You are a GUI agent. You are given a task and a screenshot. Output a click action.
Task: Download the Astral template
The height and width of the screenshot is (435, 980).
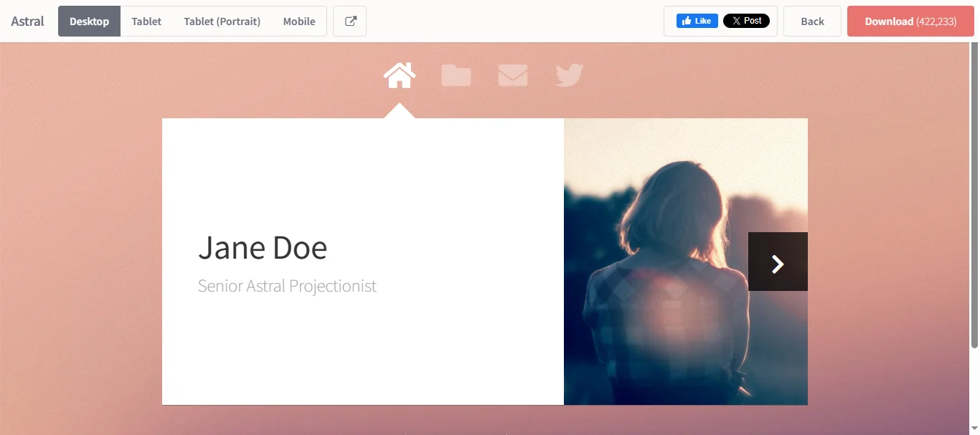[910, 21]
